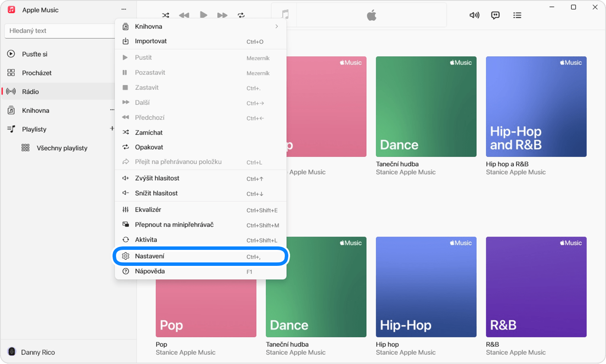Click the R&B title under purple tile
The image size is (606, 364).
(x=493, y=345)
